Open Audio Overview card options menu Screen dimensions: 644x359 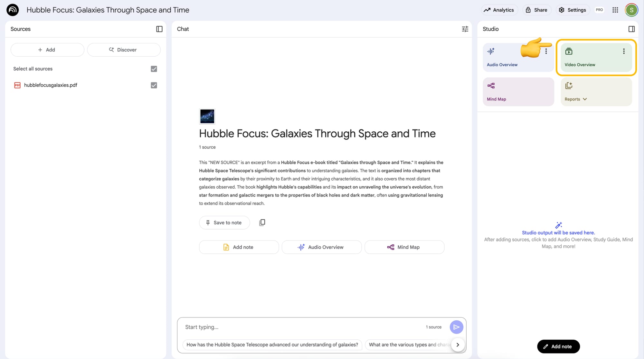pos(546,51)
